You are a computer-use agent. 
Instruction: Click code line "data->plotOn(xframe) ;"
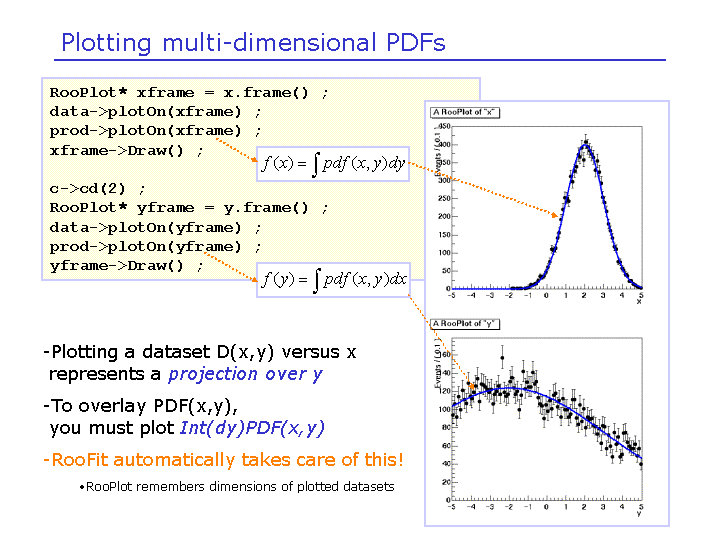155,112
